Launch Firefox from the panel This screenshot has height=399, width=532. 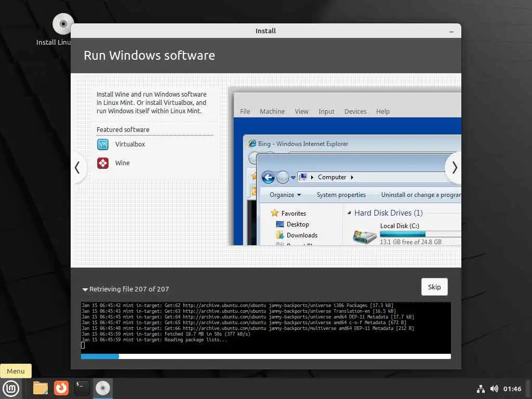(x=61, y=388)
